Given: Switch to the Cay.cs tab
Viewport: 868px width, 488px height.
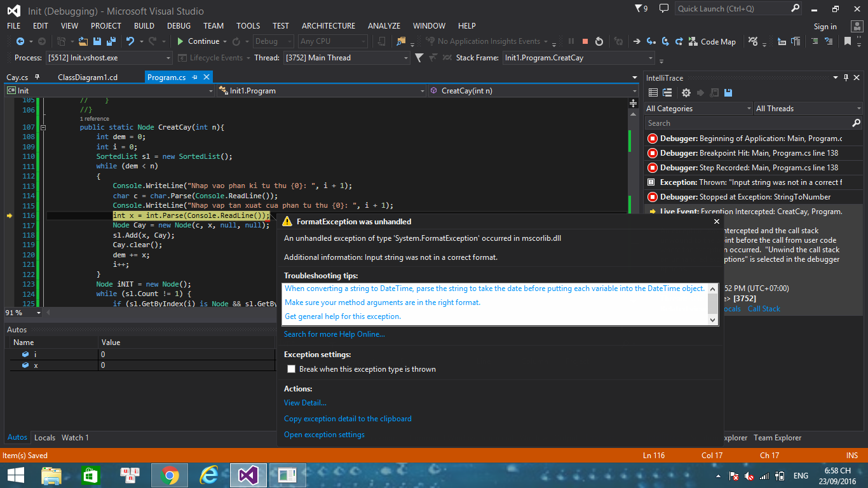Looking at the screenshot, I should [18, 78].
